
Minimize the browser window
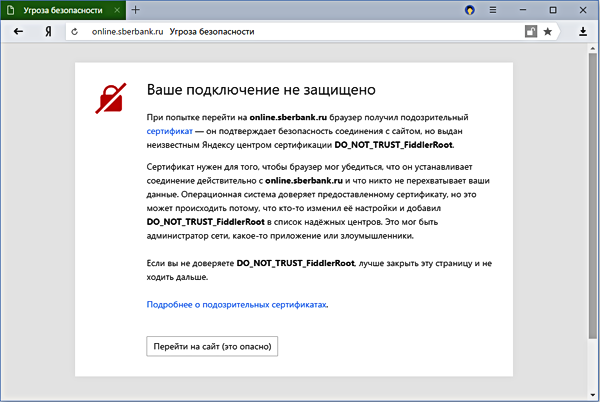(523, 10)
